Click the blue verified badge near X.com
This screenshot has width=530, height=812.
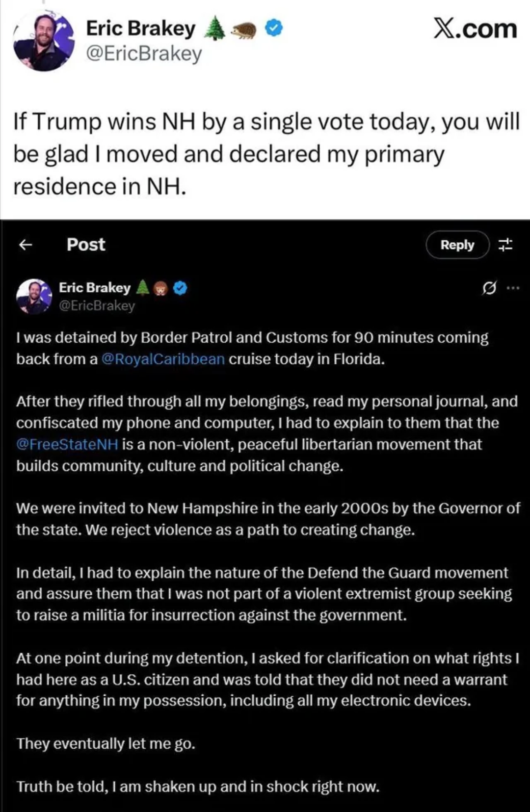274,29
